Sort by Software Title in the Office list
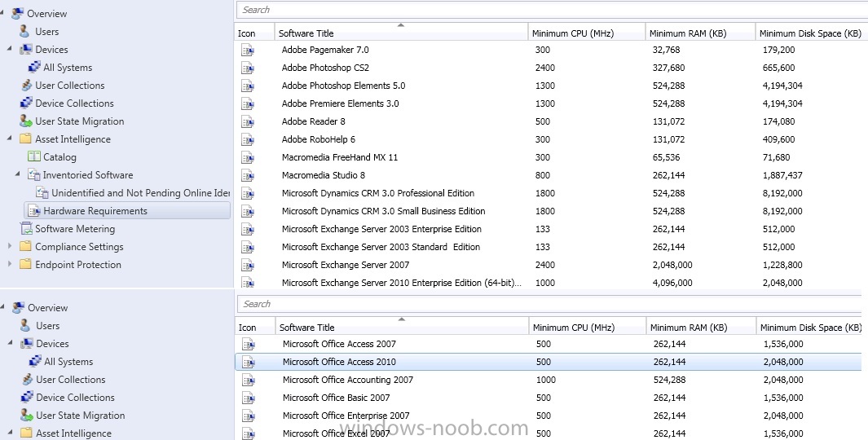Viewport: 868px width, 440px height. 402,328
